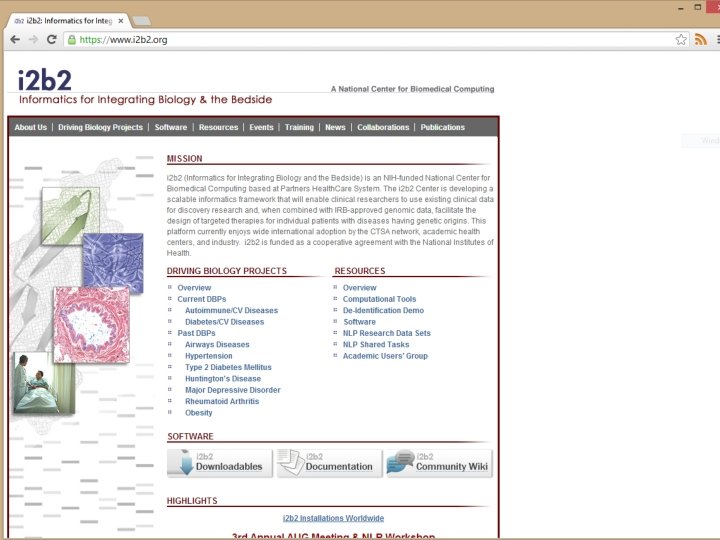Select the i2b2 Informatics browser tab
This screenshot has height=540, width=720.
tap(69, 21)
